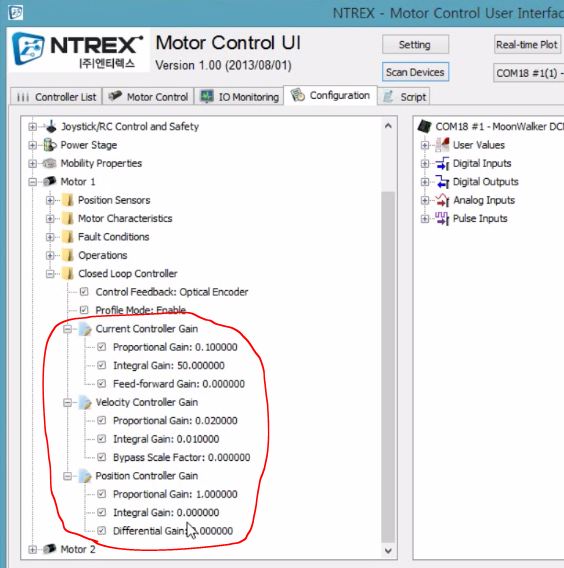Click the Current Controller Gain group icon
Image resolution: width=564 pixels, height=568 pixels.
(85, 329)
